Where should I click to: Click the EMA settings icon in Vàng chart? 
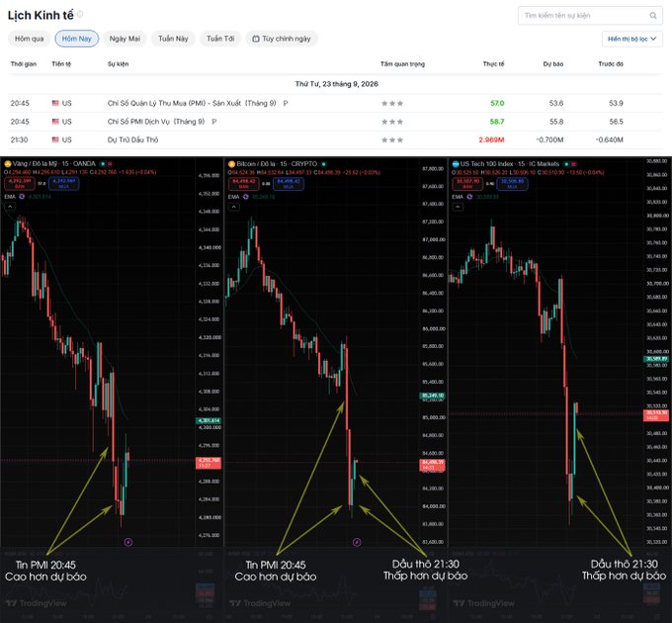[x=22, y=197]
